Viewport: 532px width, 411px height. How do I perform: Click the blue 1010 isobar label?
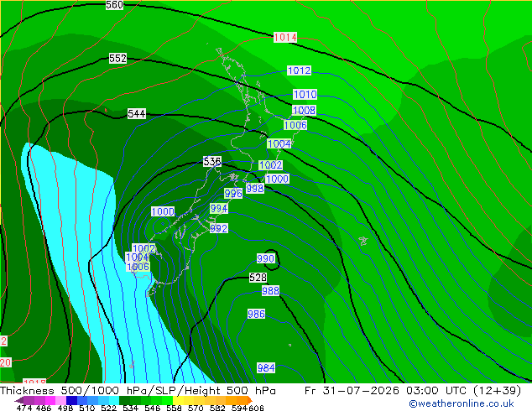(x=305, y=94)
